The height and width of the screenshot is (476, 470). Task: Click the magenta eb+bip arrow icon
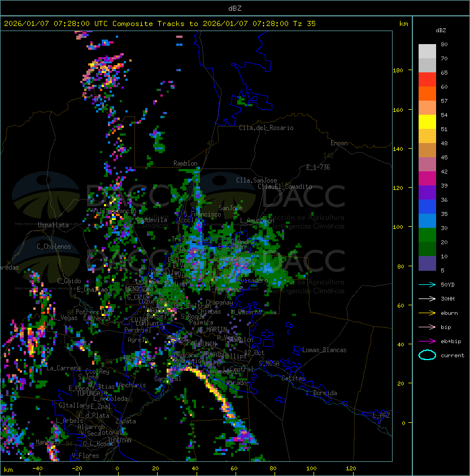click(x=427, y=341)
